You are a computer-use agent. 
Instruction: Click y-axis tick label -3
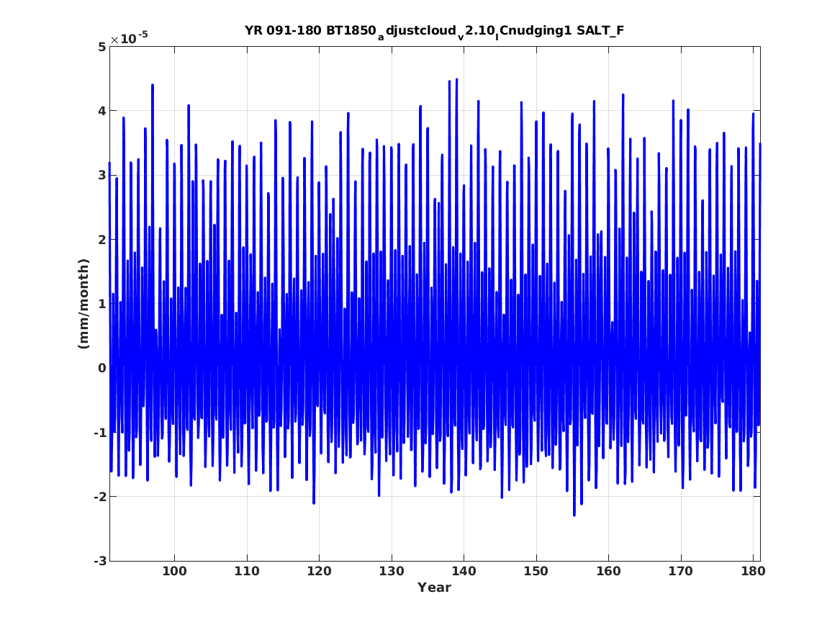pyautogui.click(x=99, y=561)
